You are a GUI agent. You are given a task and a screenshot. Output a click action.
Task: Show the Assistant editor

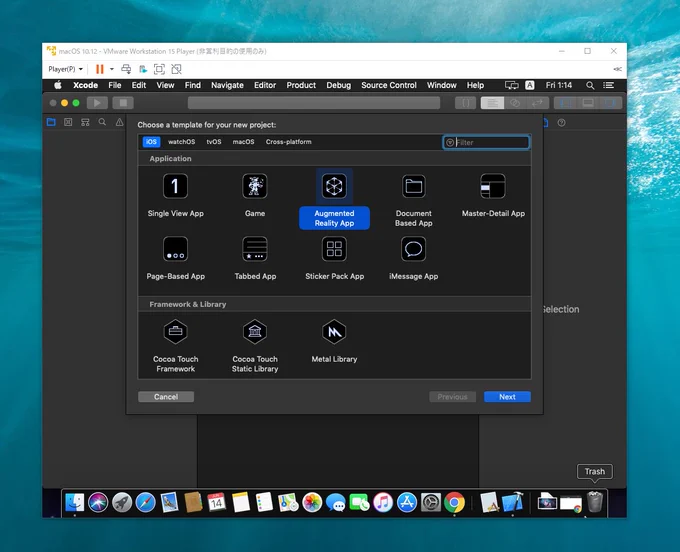[x=515, y=103]
